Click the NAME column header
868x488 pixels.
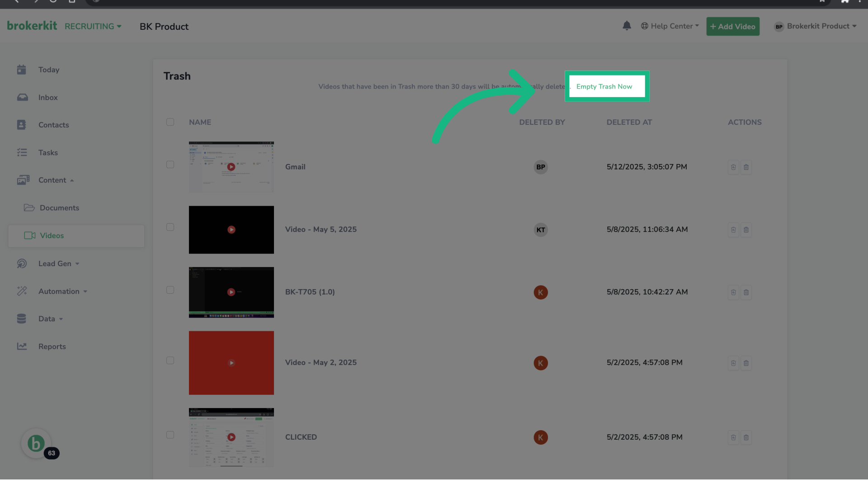point(200,122)
